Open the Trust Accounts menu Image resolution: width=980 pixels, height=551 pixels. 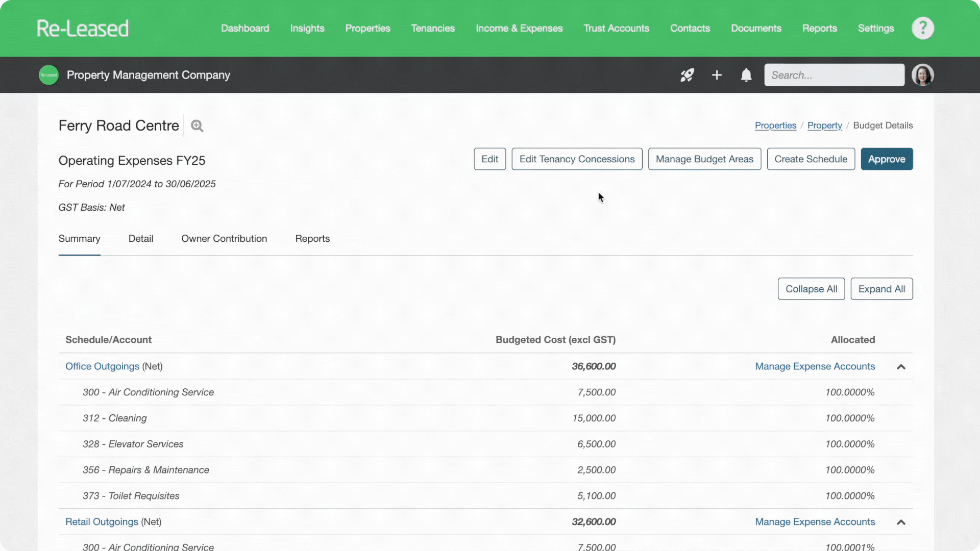(x=616, y=28)
